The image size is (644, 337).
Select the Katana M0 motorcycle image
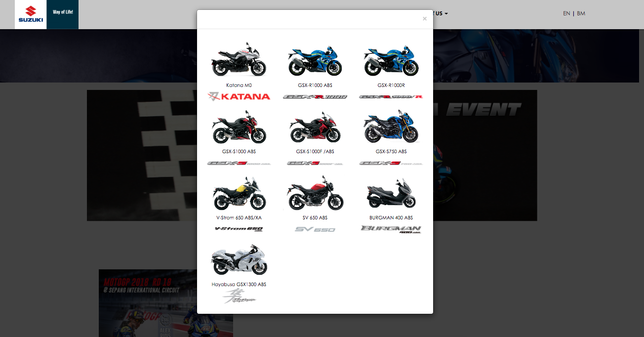click(239, 60)
